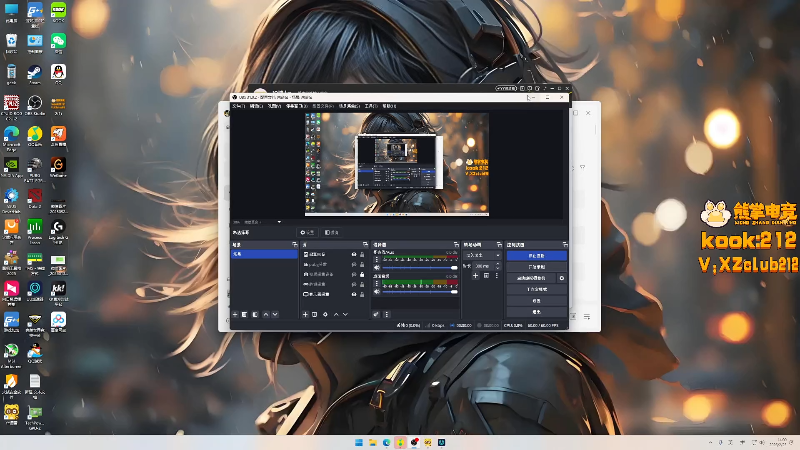Open the Steam desktop shortcut
Screen dimensions: 800x450
tap(35, 74)
